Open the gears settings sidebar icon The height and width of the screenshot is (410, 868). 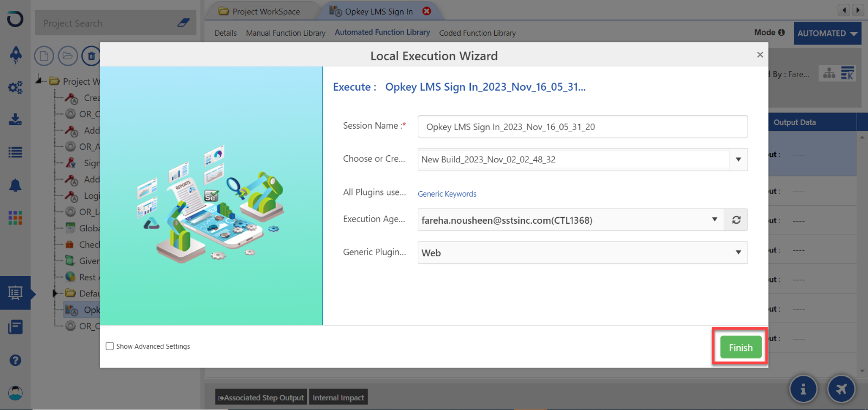click(15, 87)
